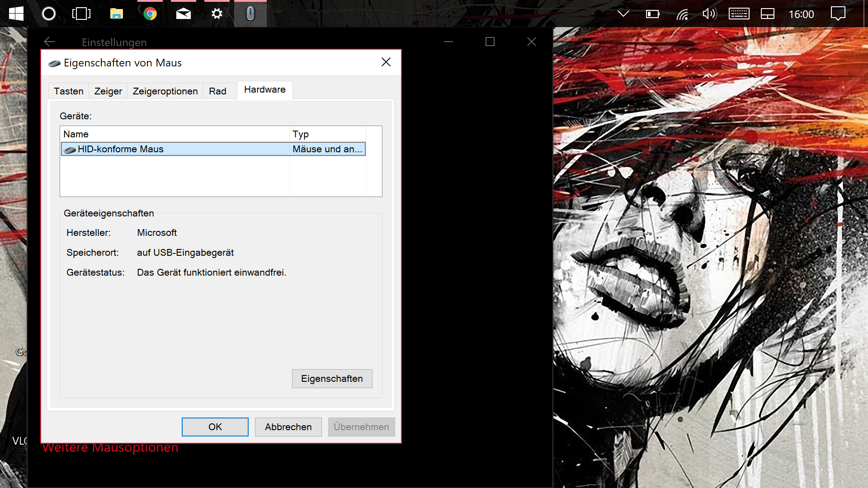The image size is (868, 488).
Task: Expand the hidden tray icons chevron
Action: [x=623, y=14]
